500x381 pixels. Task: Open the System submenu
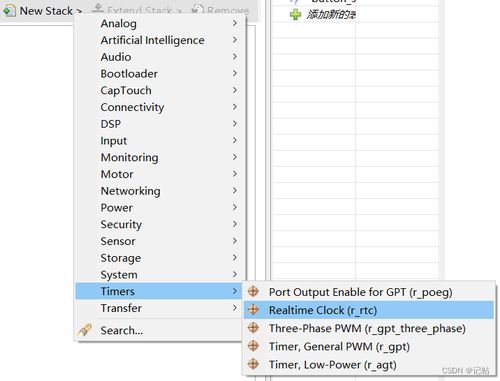tap(160, 274)
